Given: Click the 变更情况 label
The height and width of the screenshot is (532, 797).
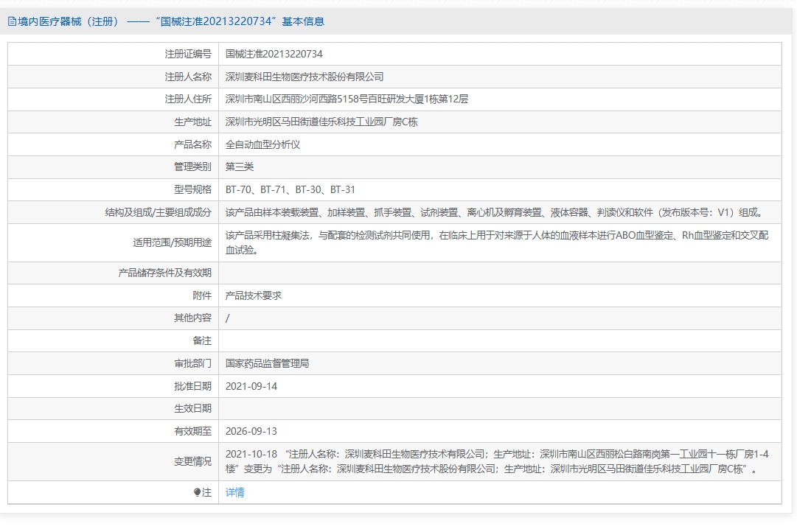Looking at the screenshot, I should pos(192,461).
